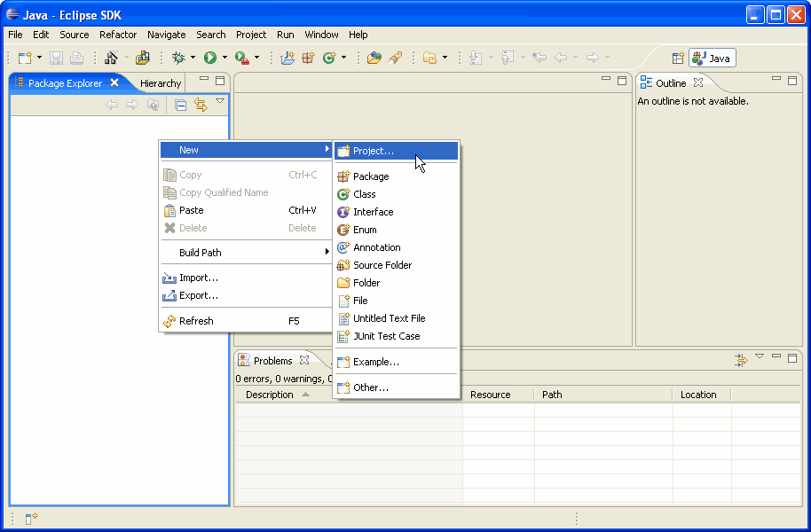Open the Problems view menu triangle
The image size is (811, 532).
(760, 356)
